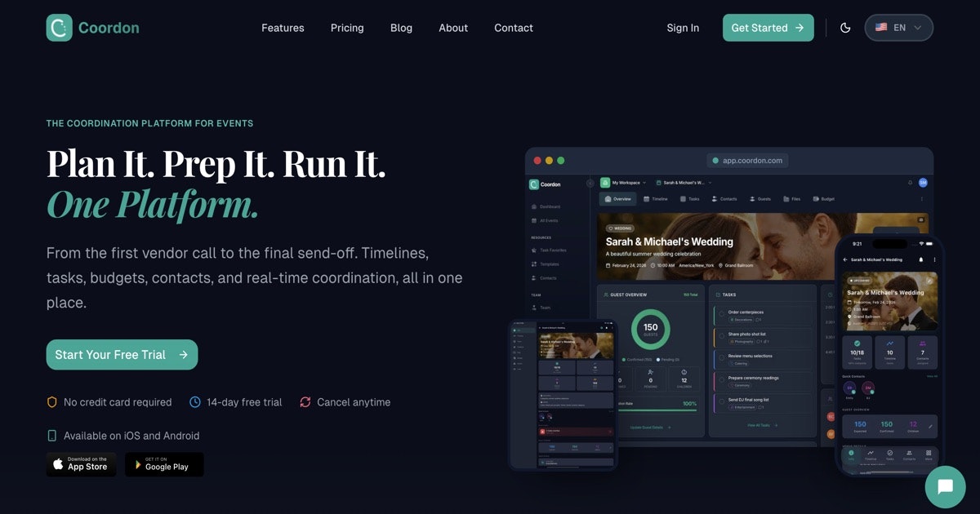Select the Team icon in the sidebar

point(534,308)
